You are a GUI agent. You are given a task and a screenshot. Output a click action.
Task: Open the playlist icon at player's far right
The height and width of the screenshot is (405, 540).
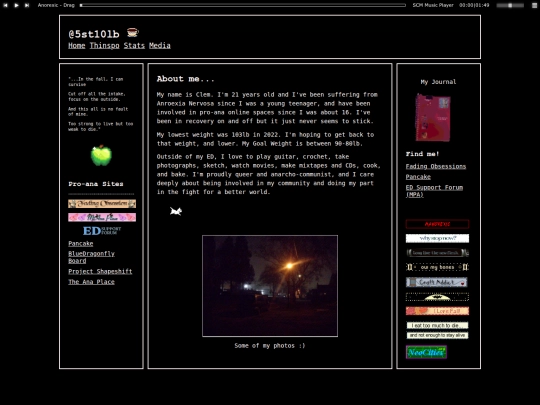(x=534, y=5)
